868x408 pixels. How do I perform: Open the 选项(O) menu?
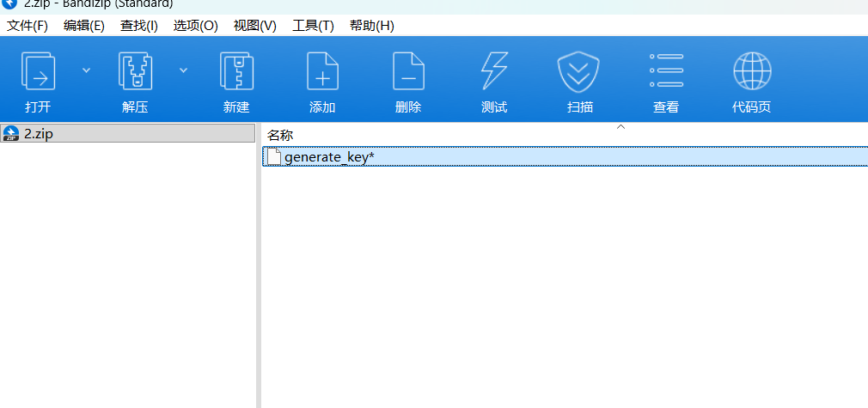[x=195, y=26]
